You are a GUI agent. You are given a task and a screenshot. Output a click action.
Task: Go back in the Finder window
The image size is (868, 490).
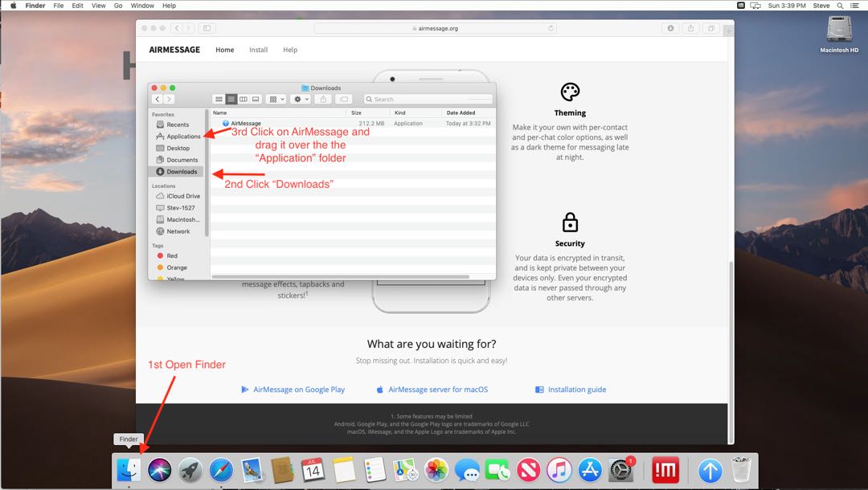pyautogui.click(x=158, y=99)
